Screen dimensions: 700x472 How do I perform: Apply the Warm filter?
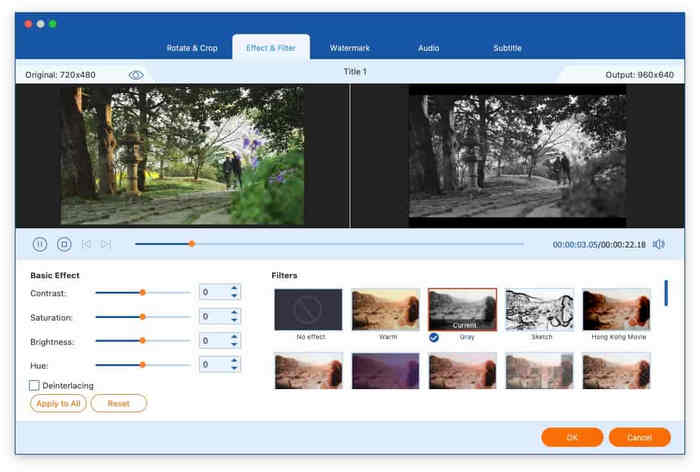tap(385, 310)
